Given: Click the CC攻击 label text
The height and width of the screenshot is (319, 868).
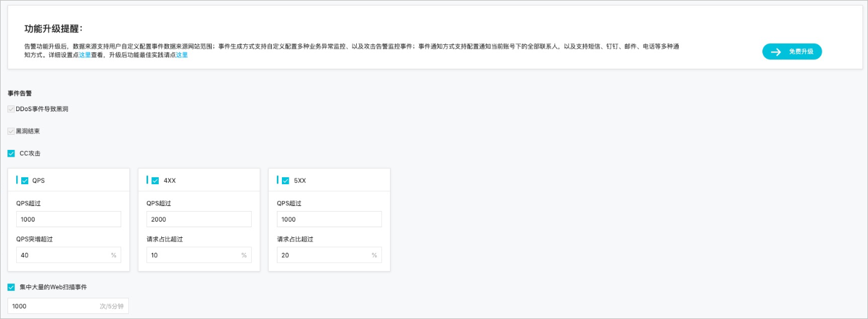Looking at the screenshot, I should click(x=30, y=154).
